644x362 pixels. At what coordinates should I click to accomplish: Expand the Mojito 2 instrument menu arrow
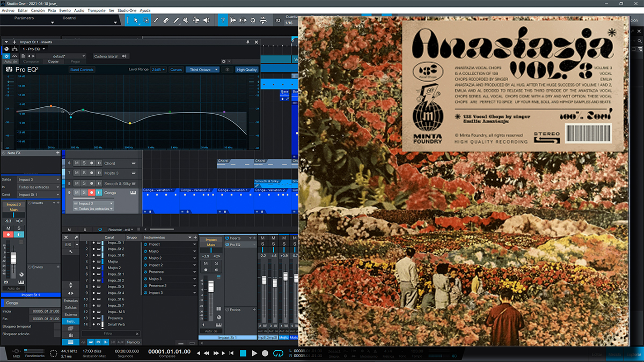(x=194, y=258)
